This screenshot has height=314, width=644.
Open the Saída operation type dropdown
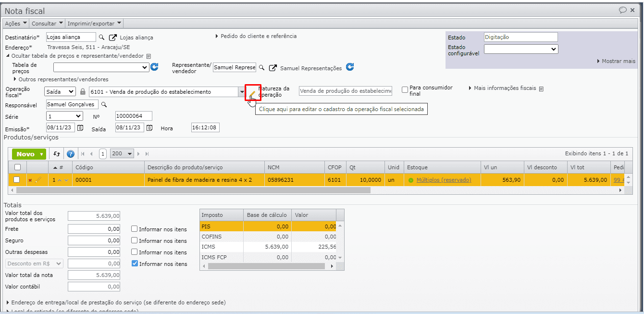[x=60, y=91]
